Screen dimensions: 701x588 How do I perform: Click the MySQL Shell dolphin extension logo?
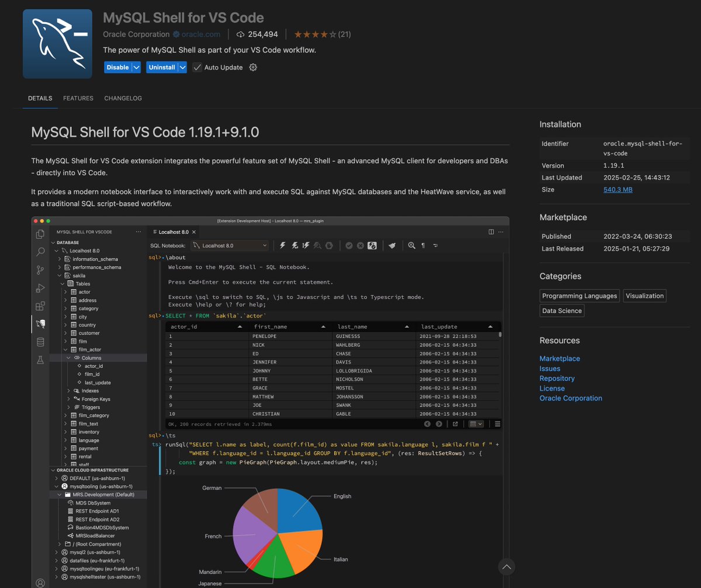coord(57,44)
